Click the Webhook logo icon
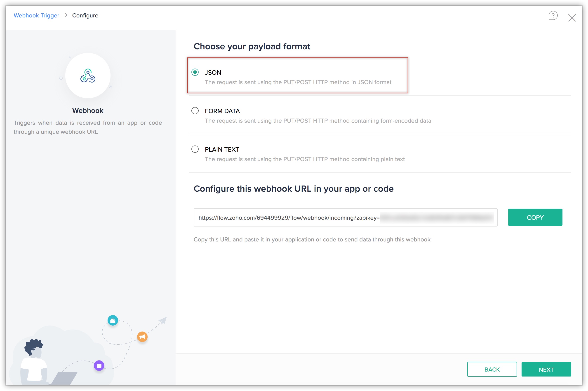Image resolution: width=588 pixels, height=391 pixels. tap(88, 76)
